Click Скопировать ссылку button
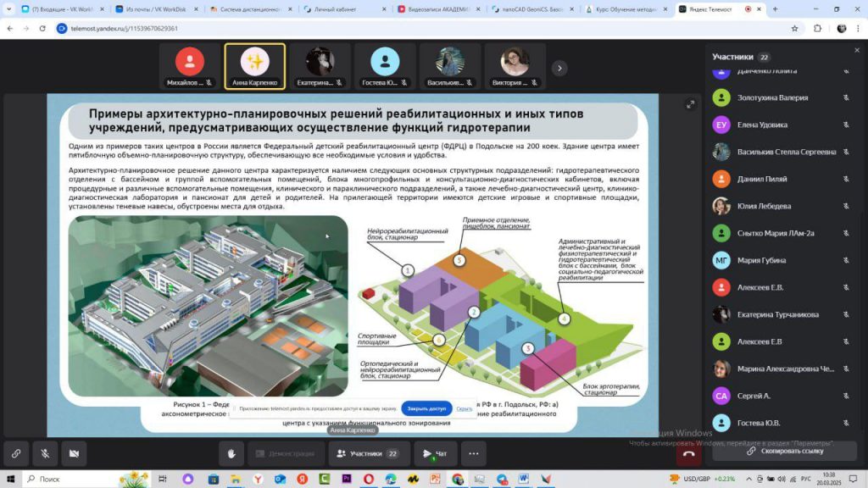Screen dimensions: 868x488 coord(784,450)
